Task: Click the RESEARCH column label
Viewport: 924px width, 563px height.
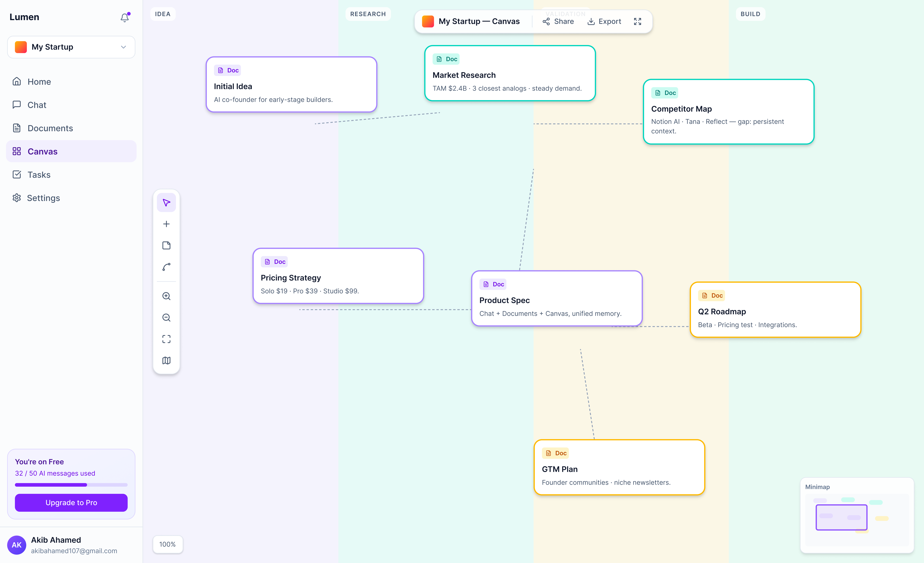Action: click(368, 14)
